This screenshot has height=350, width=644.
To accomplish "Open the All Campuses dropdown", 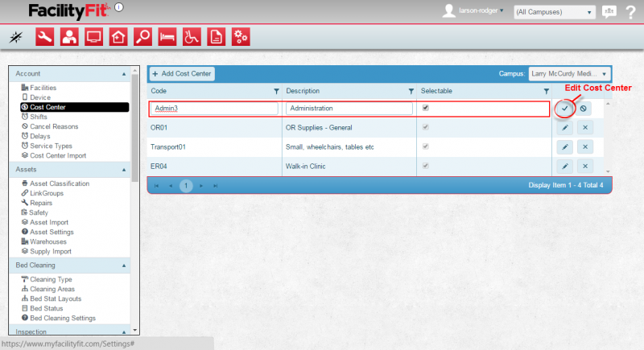I will point(554,12).
